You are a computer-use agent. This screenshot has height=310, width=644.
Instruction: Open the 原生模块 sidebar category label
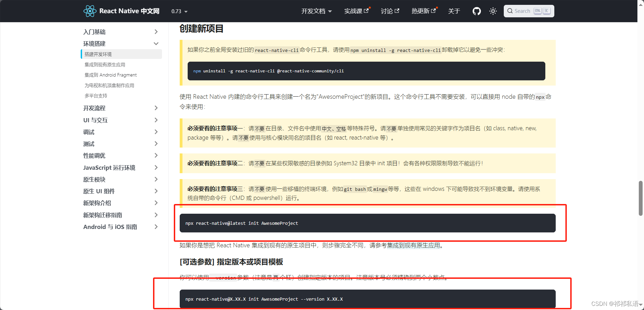[x=94, y=179]
